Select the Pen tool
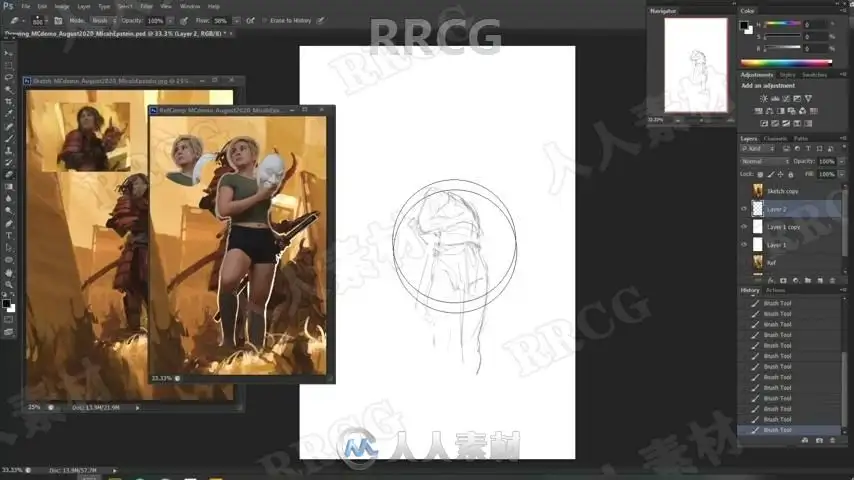 coord(9,223)
